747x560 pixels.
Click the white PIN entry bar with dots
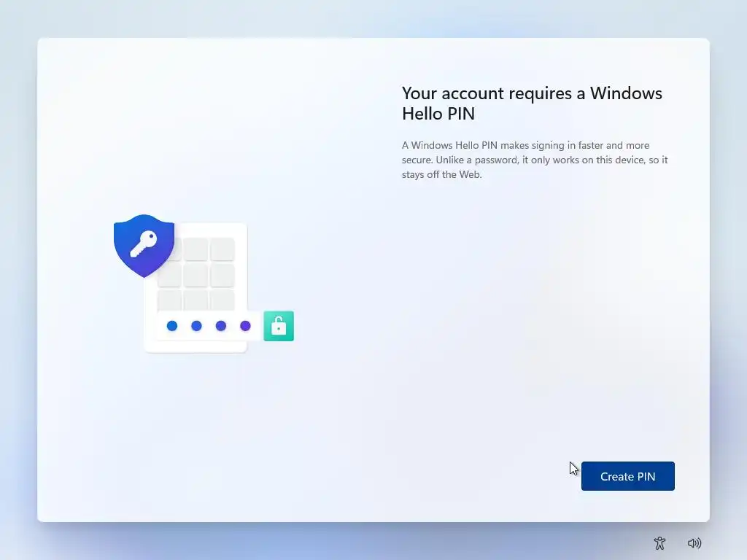209,326
